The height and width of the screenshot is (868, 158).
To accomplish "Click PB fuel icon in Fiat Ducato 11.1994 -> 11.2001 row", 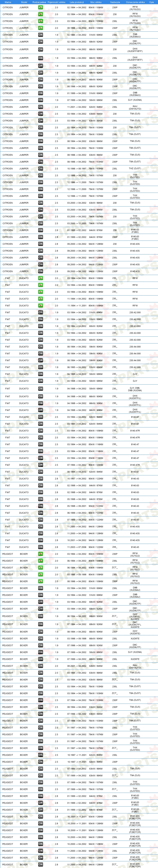I will pos(40,306).
